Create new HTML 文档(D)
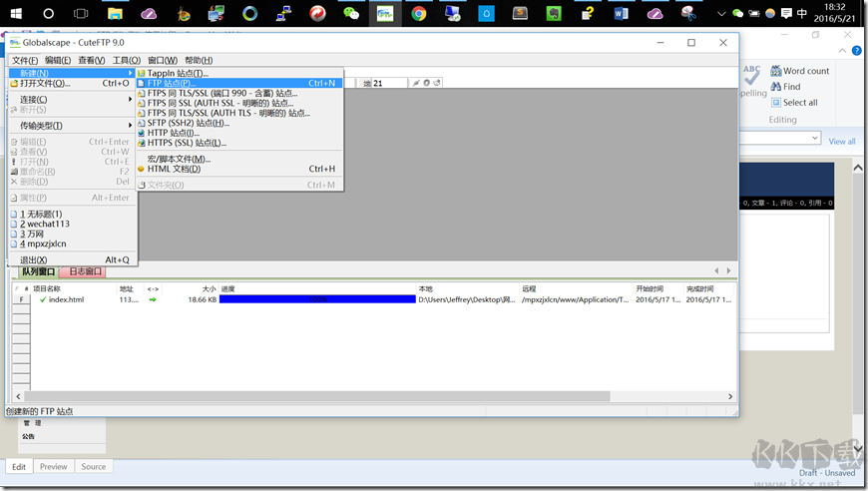 239,169
